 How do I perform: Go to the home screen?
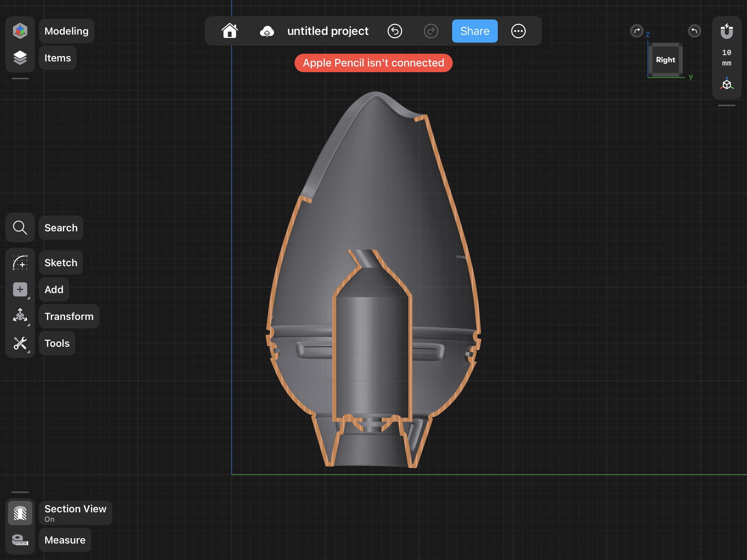coord(230,31)
